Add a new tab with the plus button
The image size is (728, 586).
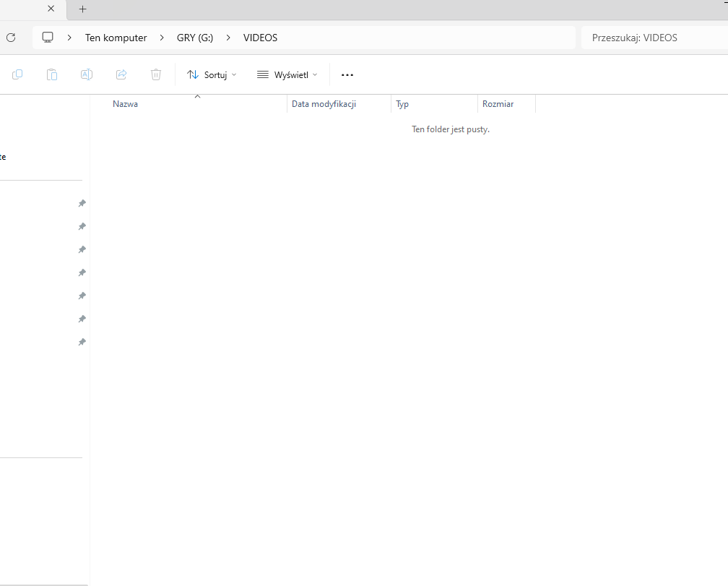click(82, 9)
